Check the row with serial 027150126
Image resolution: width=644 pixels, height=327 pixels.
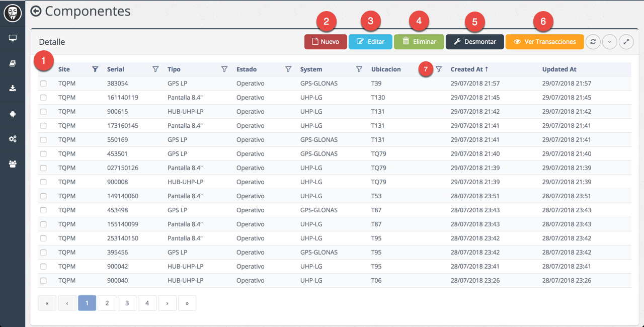[x=44, y=168]
